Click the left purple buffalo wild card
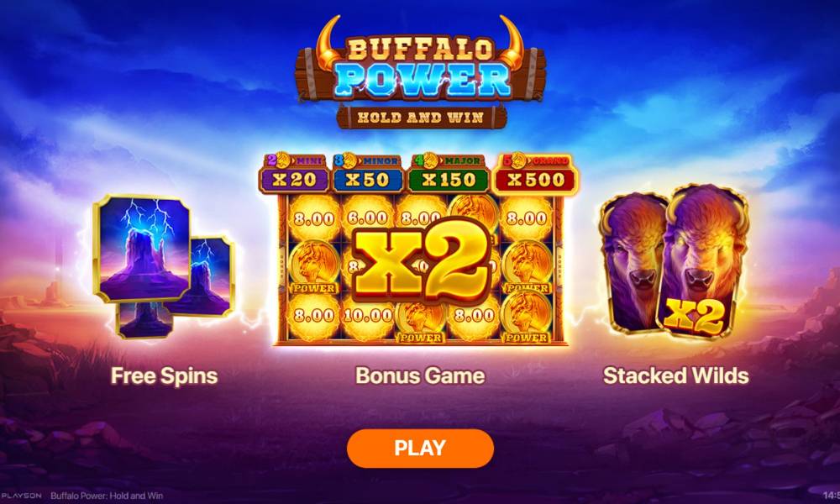Viewport: 840px width, 504px height. coord(633,262)
